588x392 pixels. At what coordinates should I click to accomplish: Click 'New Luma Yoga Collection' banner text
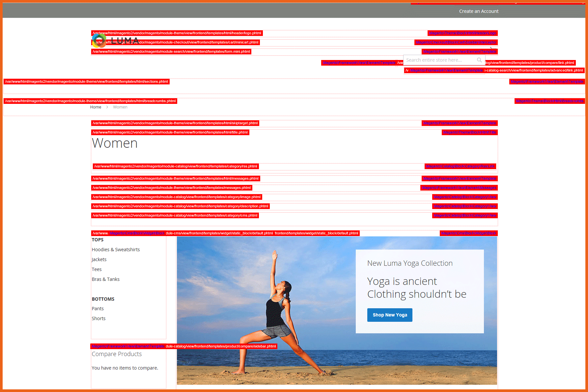coord(410,263)
